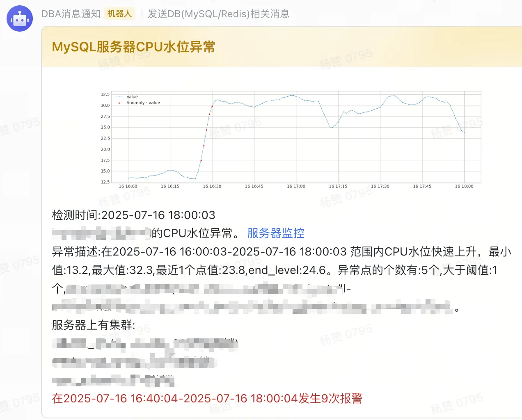522x420 pixels.
Task: Open the CPU water level chart image
Action: coord(291,139)
